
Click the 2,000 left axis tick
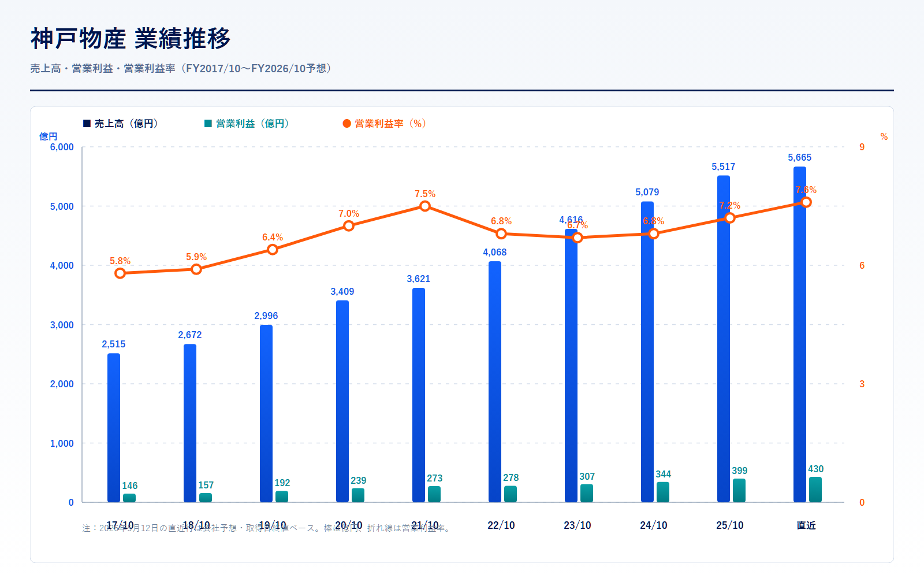[62, 384]
